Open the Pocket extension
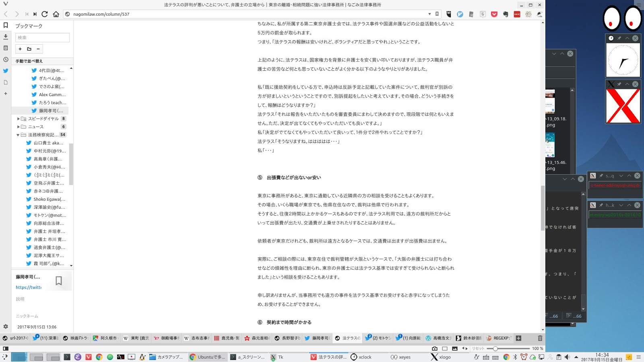Viewport: 644px width, 362px height. [x=494, y=14]
